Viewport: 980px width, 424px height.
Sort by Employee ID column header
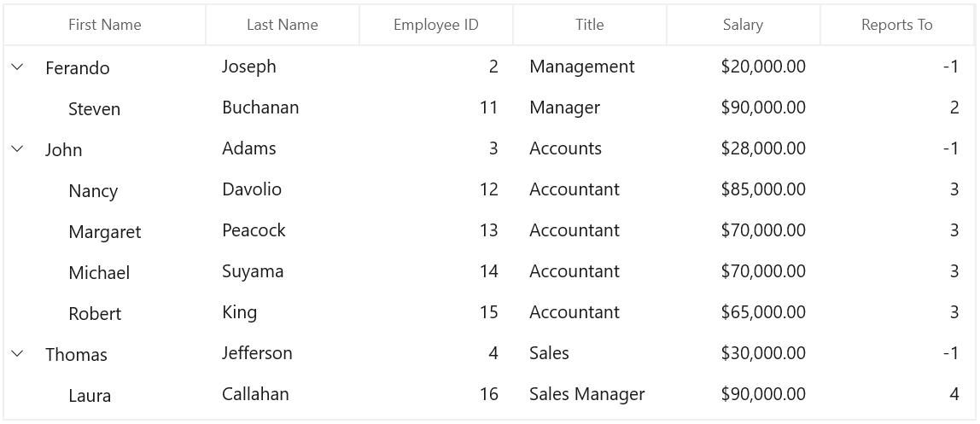tap(436, 25)
